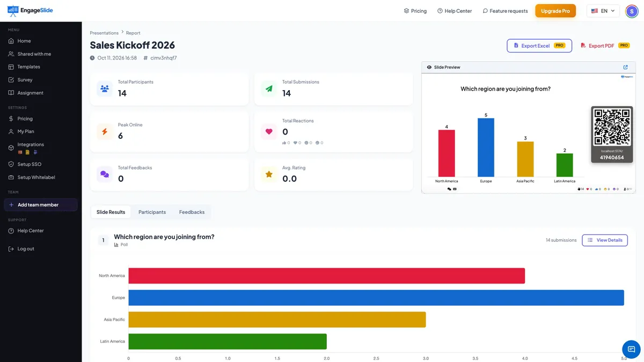Open Feature requests link
The height and width of the screenshot is (362, 644).
[x=505, y=11]
